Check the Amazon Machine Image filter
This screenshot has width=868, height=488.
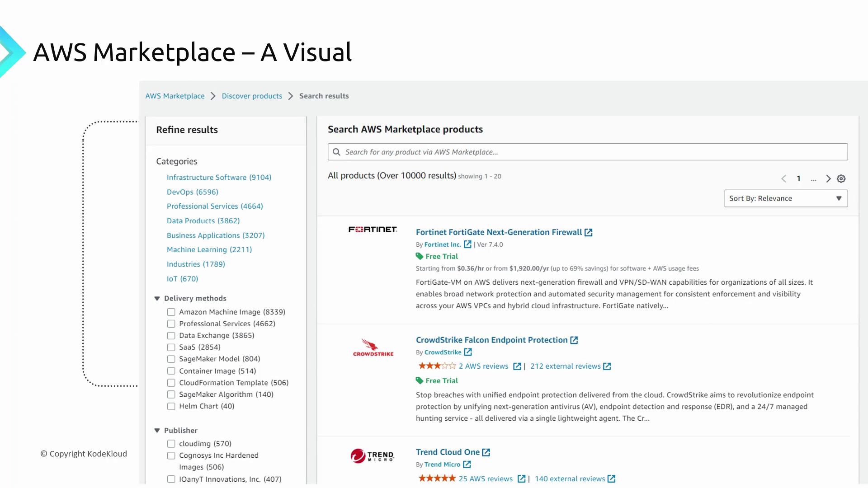(171, 312)
